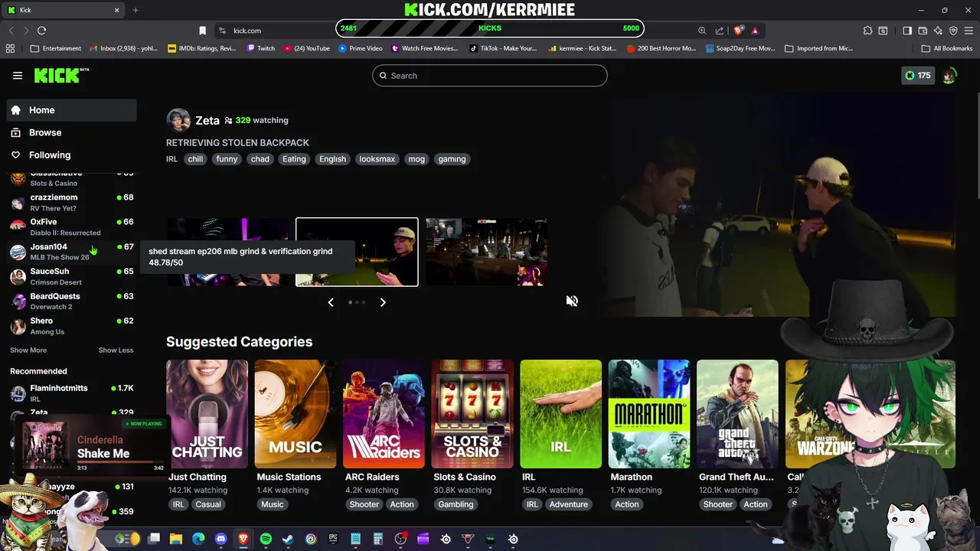Open the Kick sidebar hamburger menu
This screenshot has height=551, width=980.
tap(18, 76)
